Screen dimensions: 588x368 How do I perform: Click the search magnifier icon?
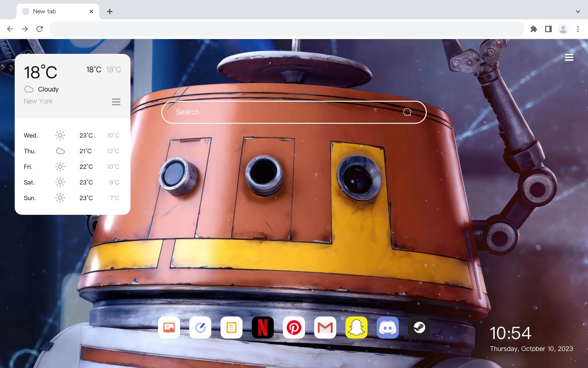pos(407,112)
